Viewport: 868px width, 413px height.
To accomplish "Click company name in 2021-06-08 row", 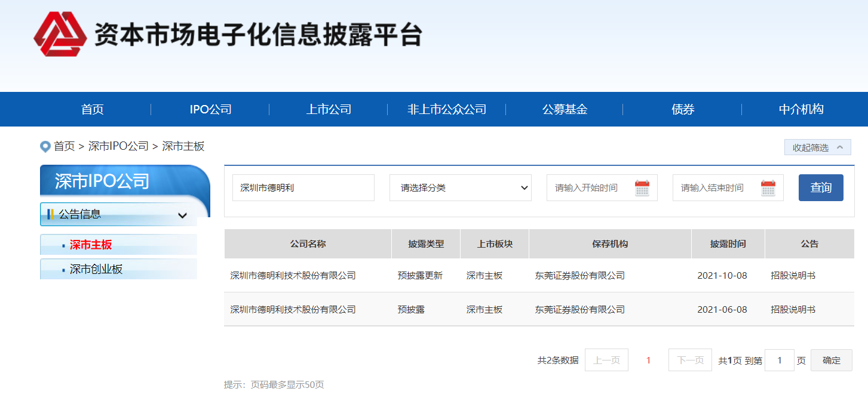I will [x=293, y=310].
